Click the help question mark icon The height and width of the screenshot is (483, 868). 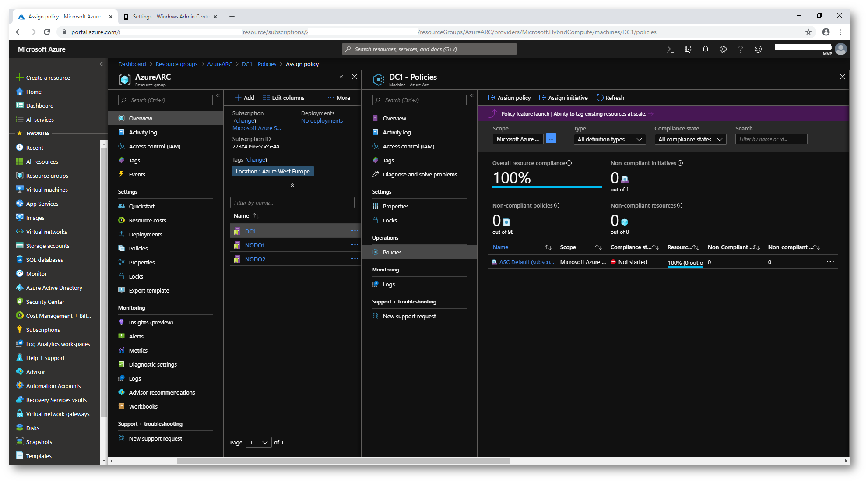pos(740,49)
